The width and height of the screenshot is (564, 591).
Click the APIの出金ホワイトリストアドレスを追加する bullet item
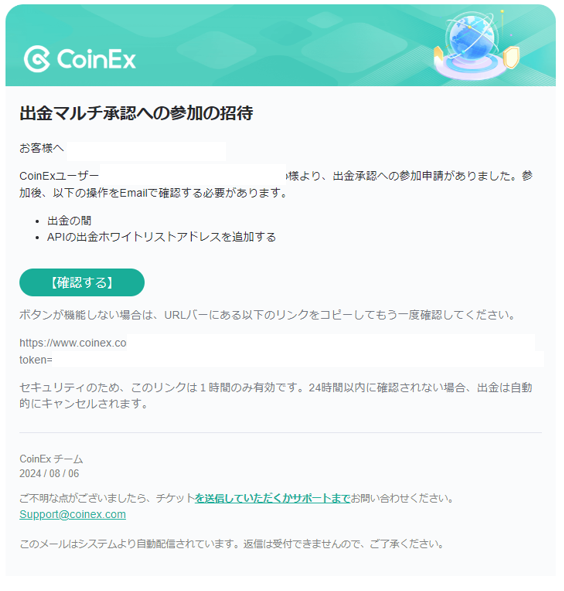click(161, 237)
